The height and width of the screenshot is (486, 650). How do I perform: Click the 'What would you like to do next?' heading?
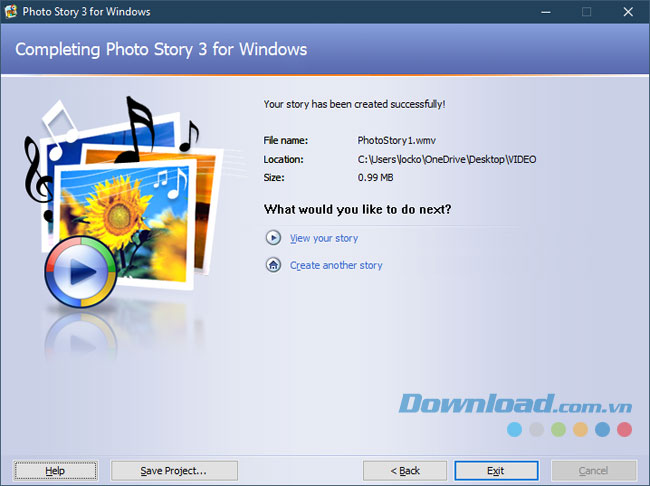click(x=357, y=209)
